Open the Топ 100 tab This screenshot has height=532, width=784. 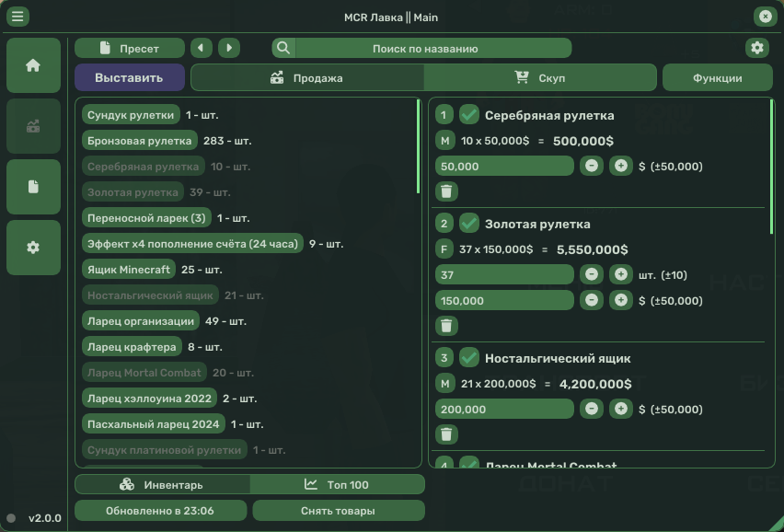point(337,485)
